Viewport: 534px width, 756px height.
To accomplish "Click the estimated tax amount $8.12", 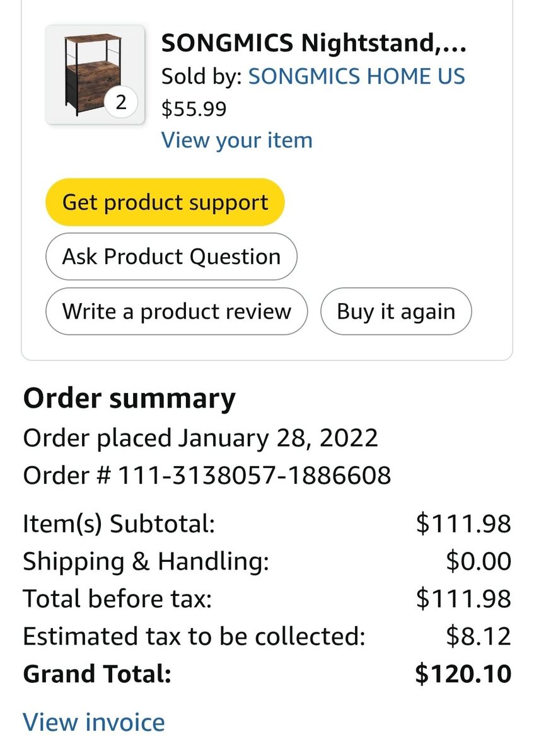I will point(478,636).
